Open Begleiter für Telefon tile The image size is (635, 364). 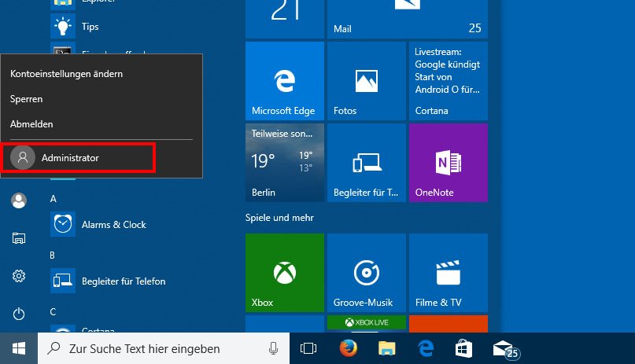click(x=366, y=163)
